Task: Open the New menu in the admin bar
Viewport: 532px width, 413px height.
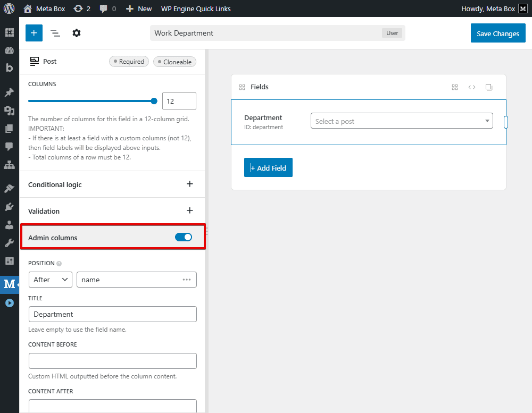Action: coord(138,8)
